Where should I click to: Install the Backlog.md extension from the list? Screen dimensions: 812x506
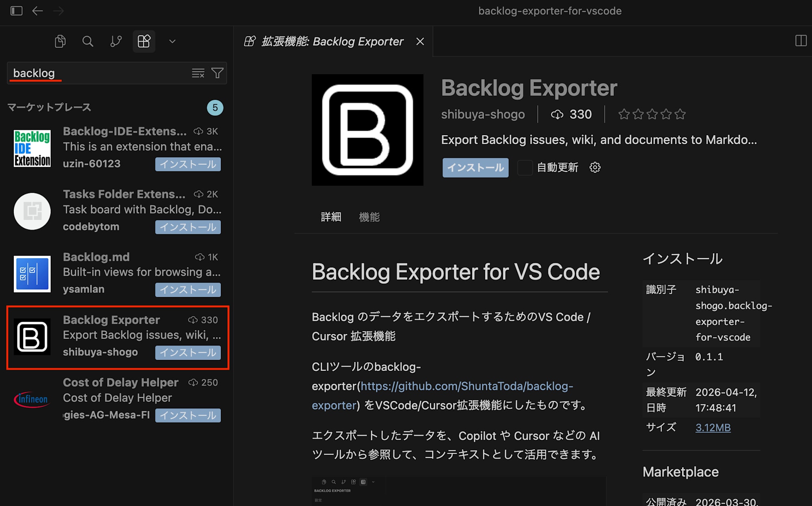click(x=188, y=290)
